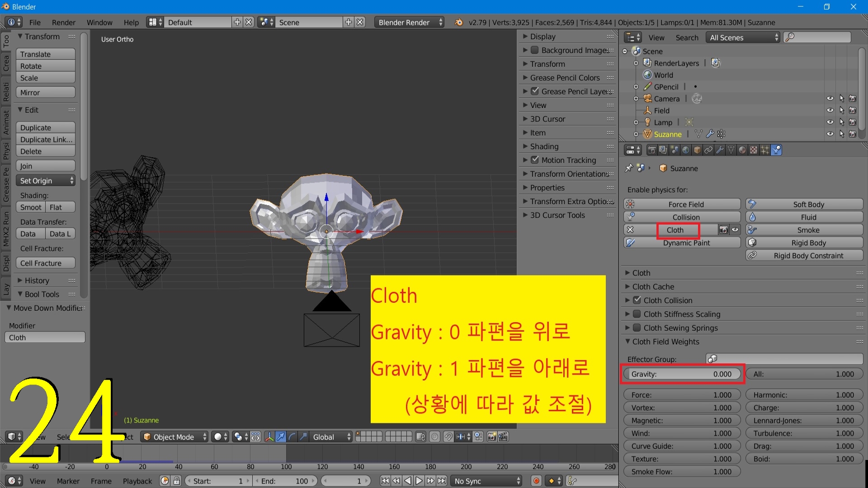Open the timeline Playback menu

[137, 481]
